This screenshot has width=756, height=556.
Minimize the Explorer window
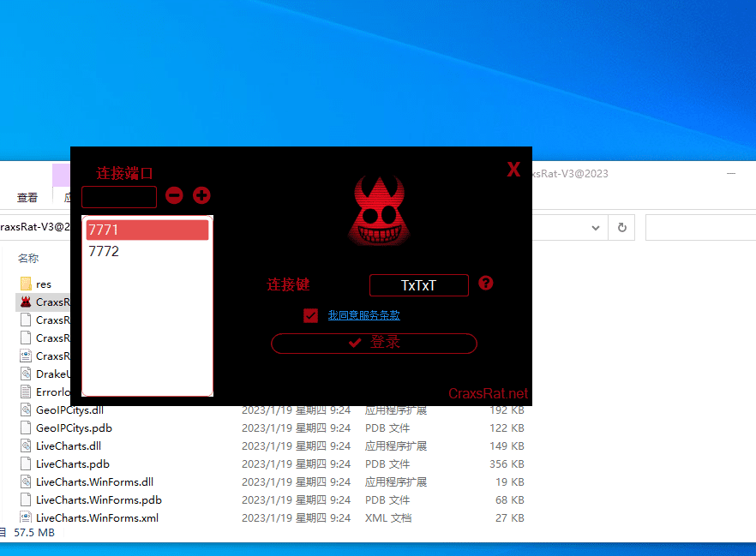point(731,173)
